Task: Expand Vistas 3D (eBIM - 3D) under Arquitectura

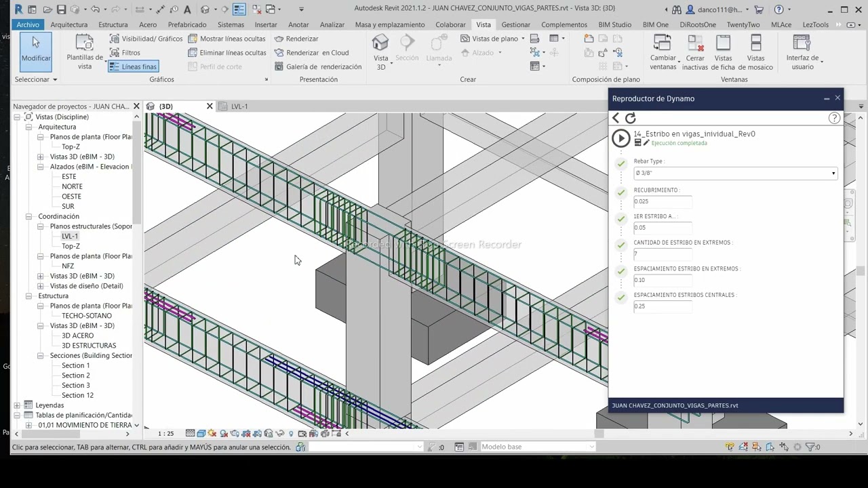Action: (41, 157)
